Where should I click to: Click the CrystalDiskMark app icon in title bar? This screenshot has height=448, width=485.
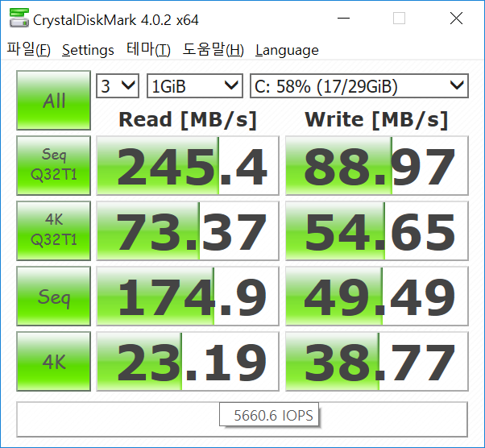pyautogui.click(x=19, y=18)
